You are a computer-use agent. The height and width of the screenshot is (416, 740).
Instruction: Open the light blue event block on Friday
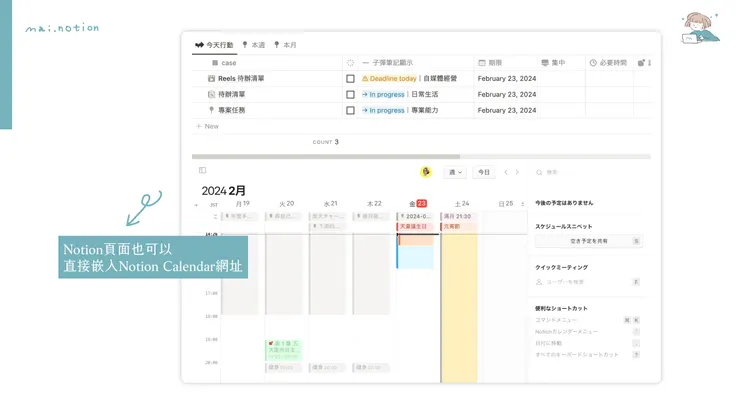[x=415, y=257]
